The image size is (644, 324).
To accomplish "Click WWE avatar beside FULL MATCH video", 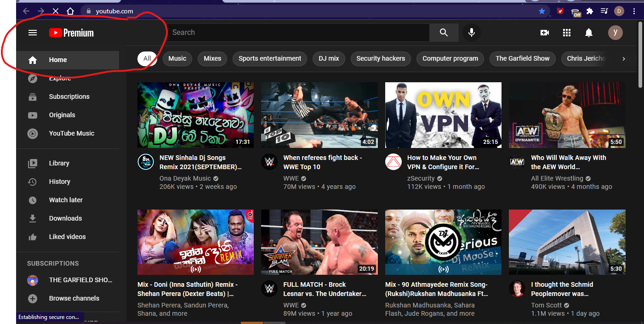I will click(x=269, y=289).
